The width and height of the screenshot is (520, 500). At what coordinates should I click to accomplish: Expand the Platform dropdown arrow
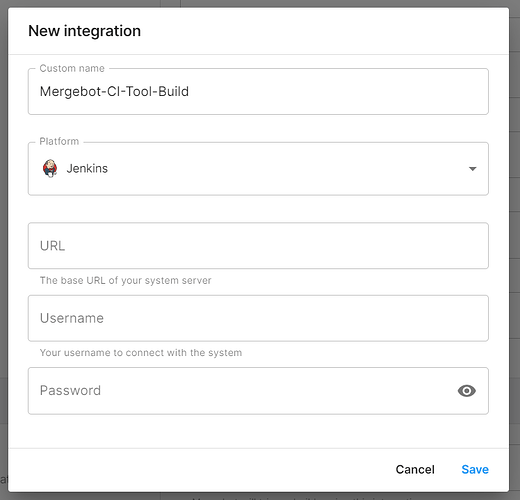pos(472,169)
